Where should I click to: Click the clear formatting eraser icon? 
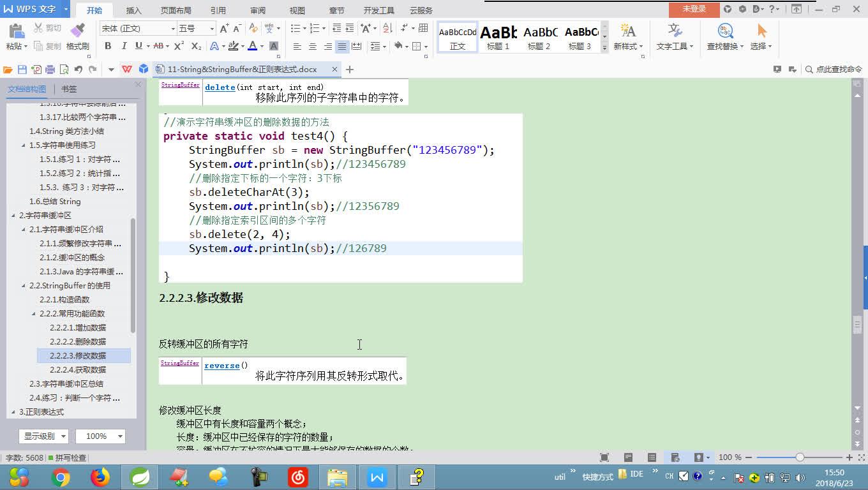tap(253, 29)
